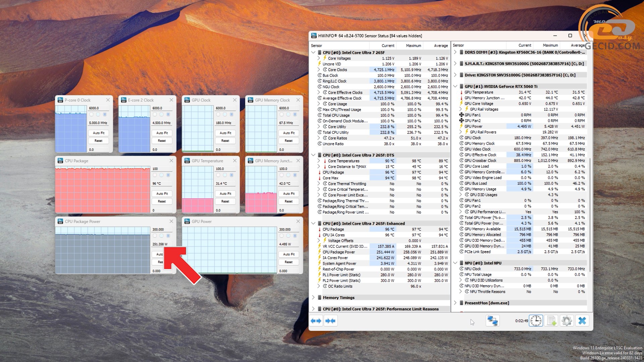Click the 6000.0 maximum field in P-core 0 Clock
Viewport: 644px width, 362px height.
point(99,108)
